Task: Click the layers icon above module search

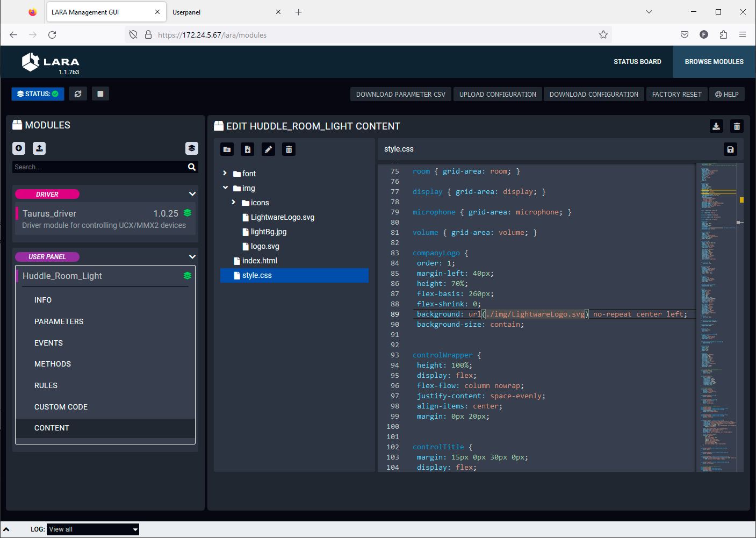Action: 192,148
